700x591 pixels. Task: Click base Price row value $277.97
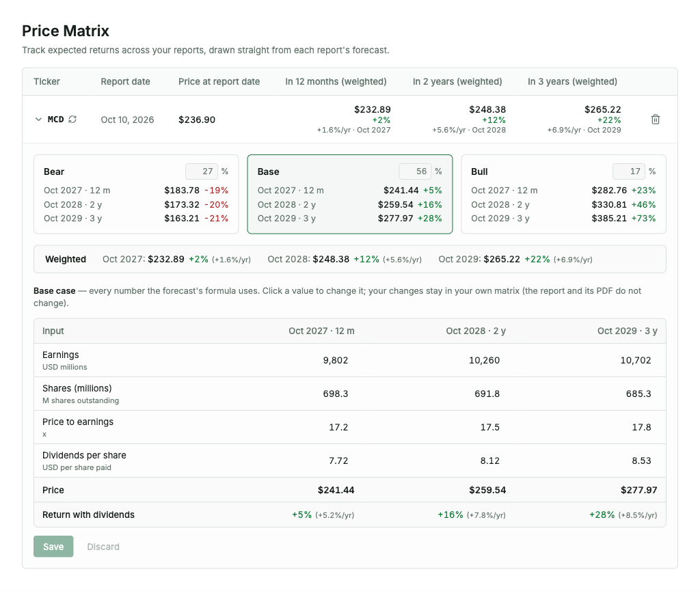(639, 490)
